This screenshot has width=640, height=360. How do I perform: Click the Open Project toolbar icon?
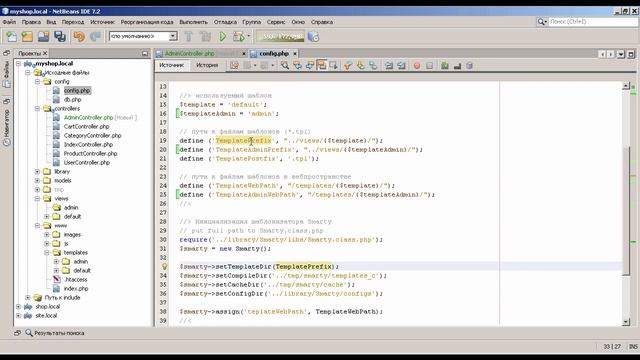click(43, 37)
